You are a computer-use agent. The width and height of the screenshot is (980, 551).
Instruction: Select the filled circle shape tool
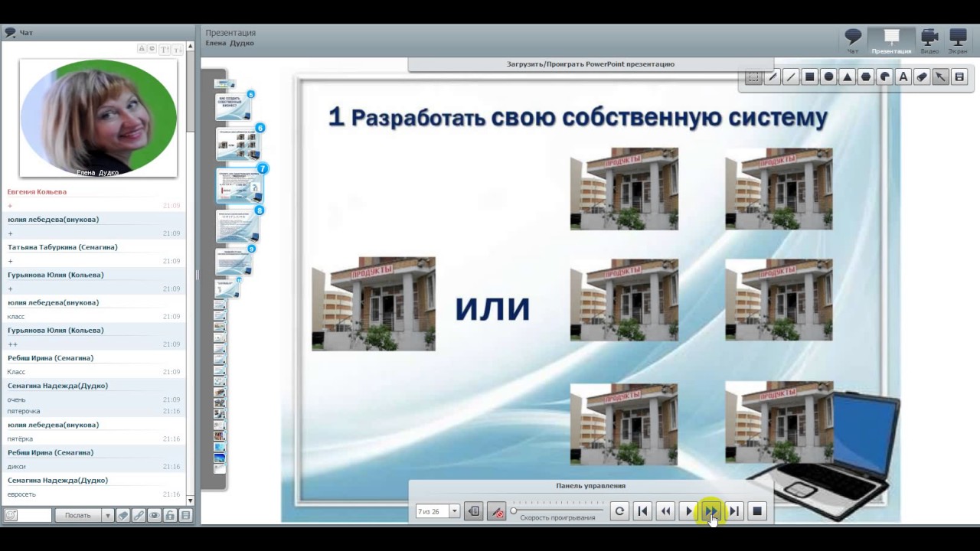828,77
